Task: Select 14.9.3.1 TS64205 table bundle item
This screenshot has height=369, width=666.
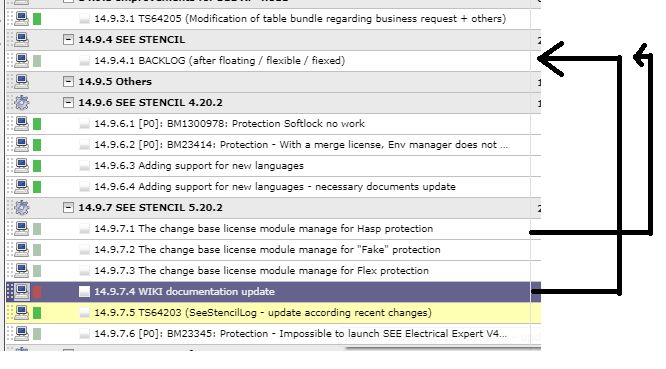Action: (x=300, y=19)
